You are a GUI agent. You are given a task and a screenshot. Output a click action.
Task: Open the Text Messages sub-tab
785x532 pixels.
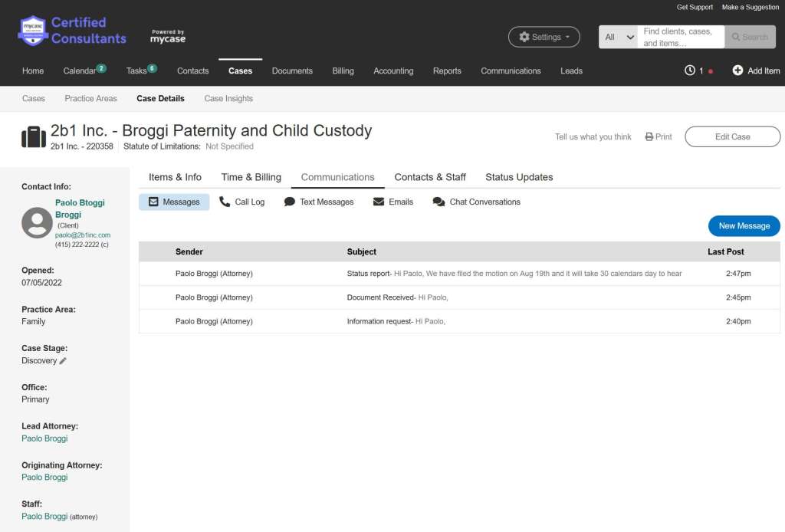click(318, 202)
